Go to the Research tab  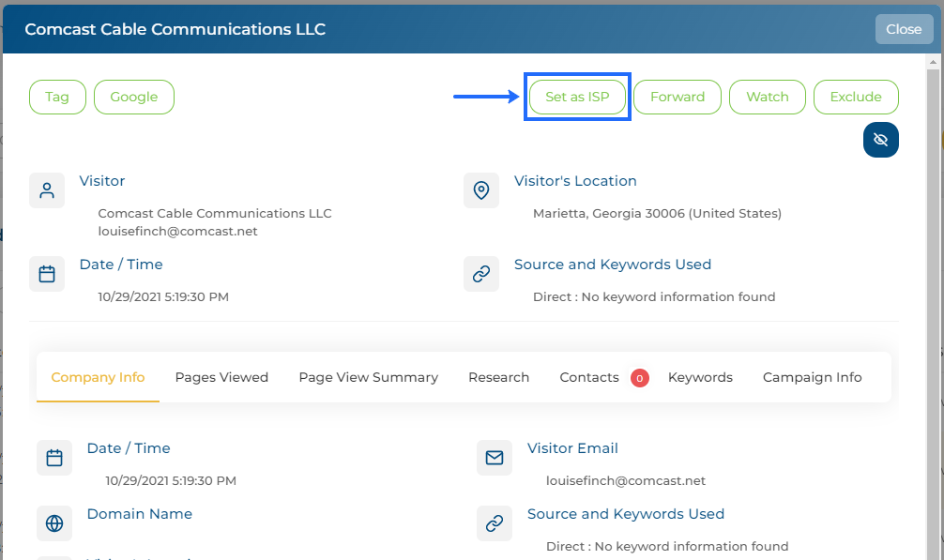tap(498, 377)
